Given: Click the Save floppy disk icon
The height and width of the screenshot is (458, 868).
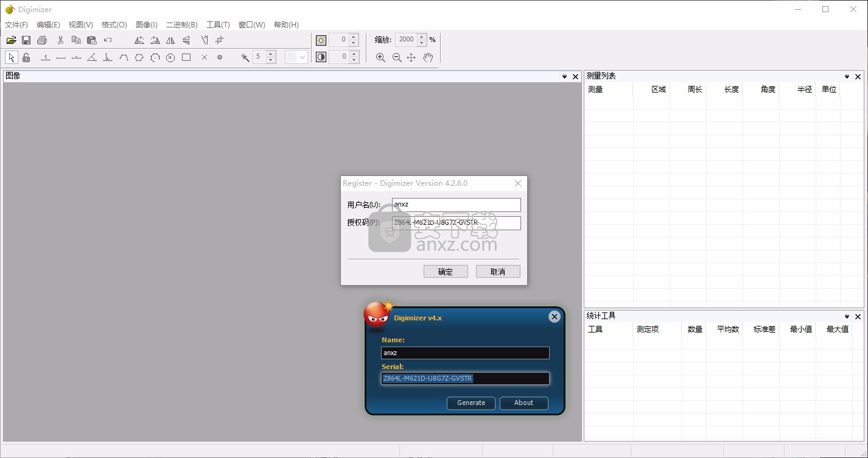Looking at the screenshot, I should pyautogui.click(x=26, y=40).
